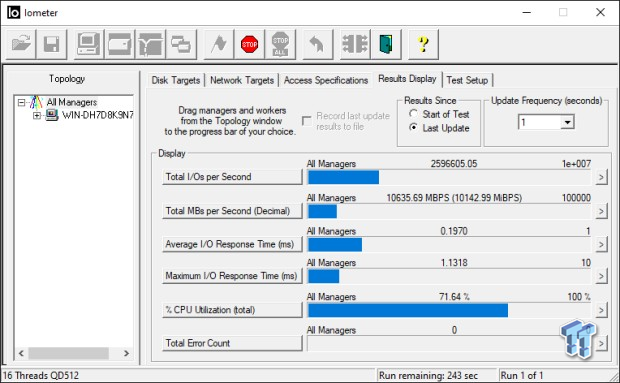Click the Total I/Os per Second button

pos(232,177)
